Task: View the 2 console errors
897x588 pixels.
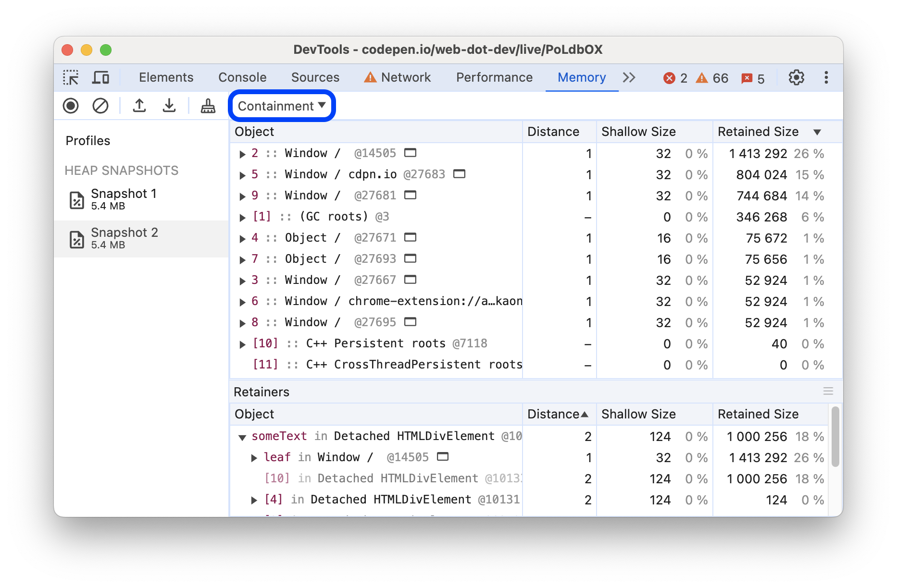Action: (x=675, y=77)
